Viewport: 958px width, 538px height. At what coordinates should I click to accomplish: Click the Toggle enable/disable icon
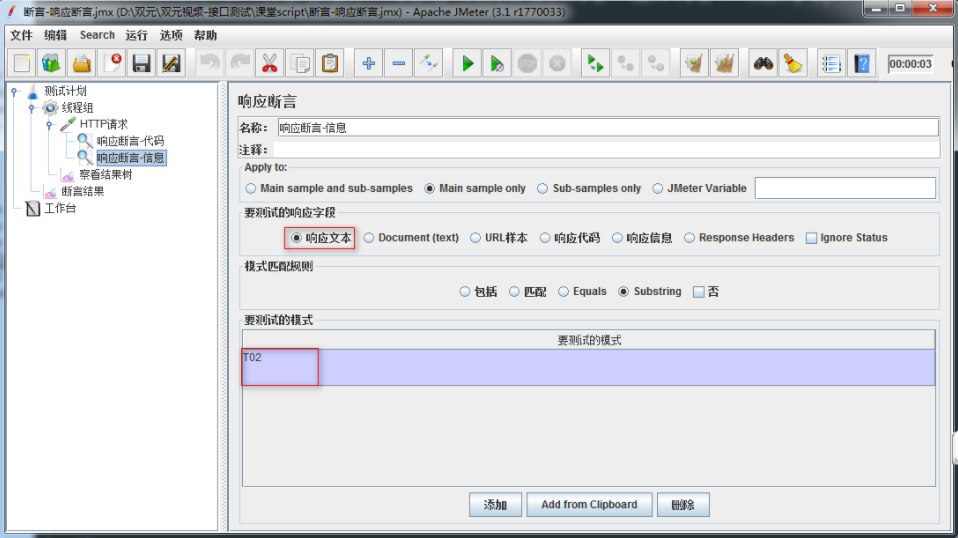(x=428, y=64)
